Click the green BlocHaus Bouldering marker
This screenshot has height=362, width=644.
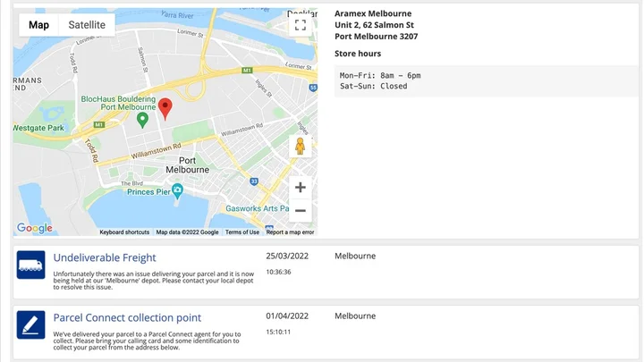[142, 121]
